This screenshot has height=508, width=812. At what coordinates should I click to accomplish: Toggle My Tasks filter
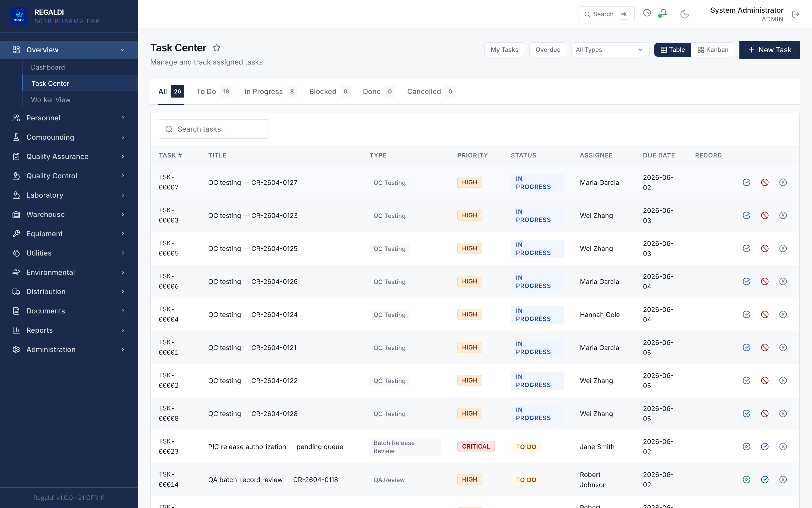coord(504,50)
